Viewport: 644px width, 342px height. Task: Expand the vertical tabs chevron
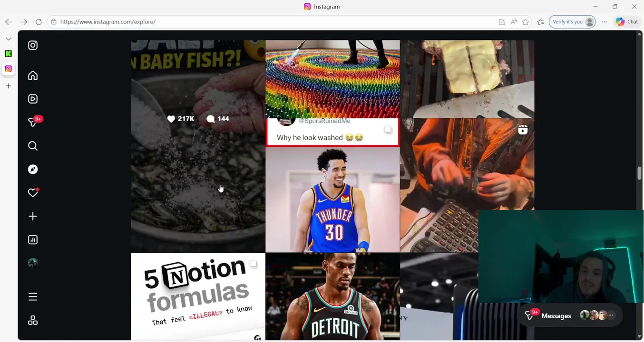[8, 38]
